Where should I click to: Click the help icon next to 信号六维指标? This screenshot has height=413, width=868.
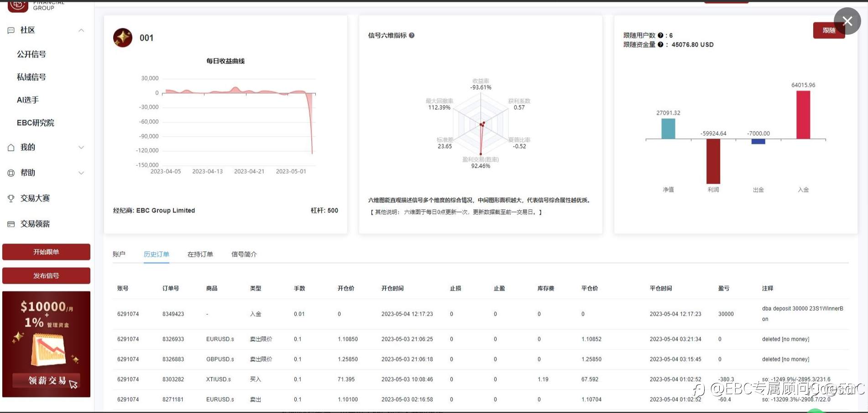click(x=412, y=35)
